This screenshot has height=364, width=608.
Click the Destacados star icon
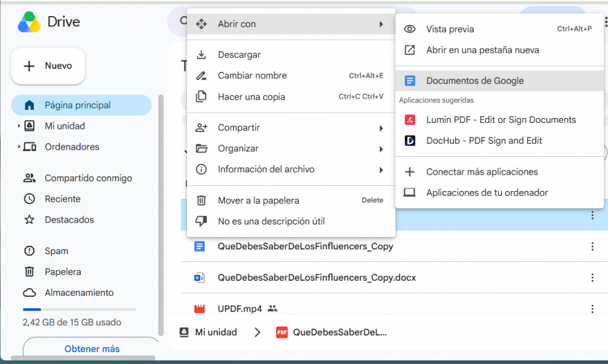[30, 220]
